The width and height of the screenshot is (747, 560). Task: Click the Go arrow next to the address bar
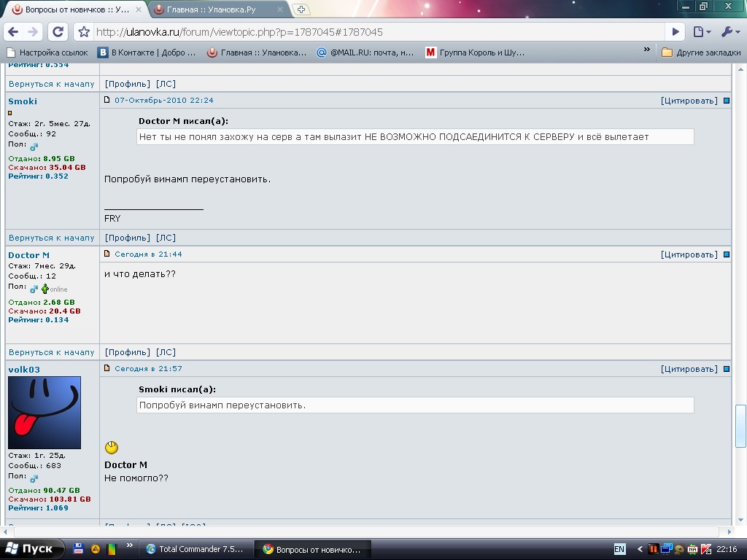click(676, 32)
